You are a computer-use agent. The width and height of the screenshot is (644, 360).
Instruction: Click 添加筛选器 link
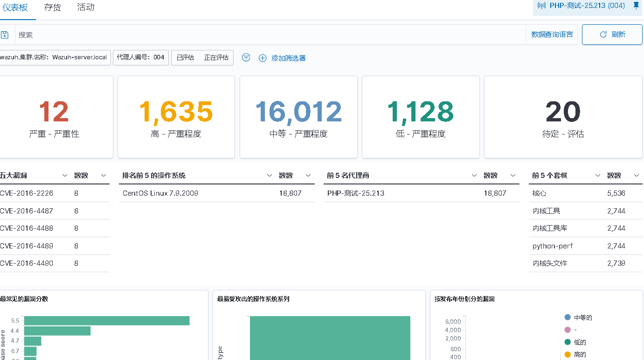click(x=288, y=58)
